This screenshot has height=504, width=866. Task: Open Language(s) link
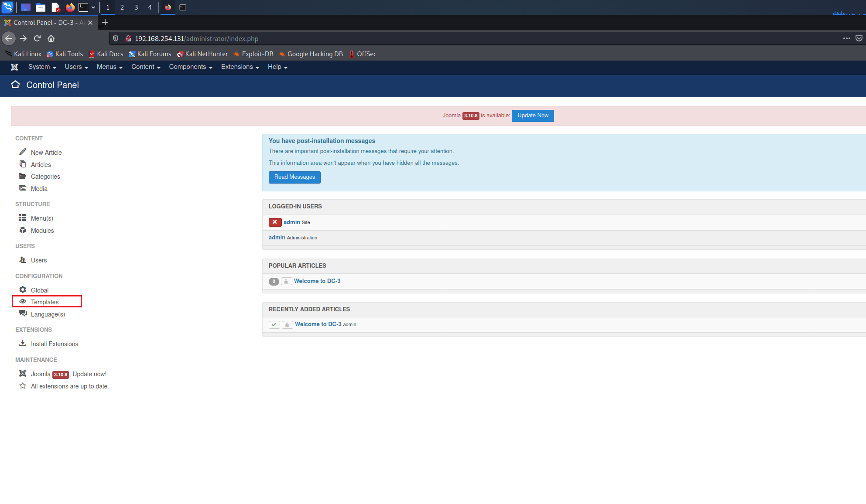click(48, 314)
